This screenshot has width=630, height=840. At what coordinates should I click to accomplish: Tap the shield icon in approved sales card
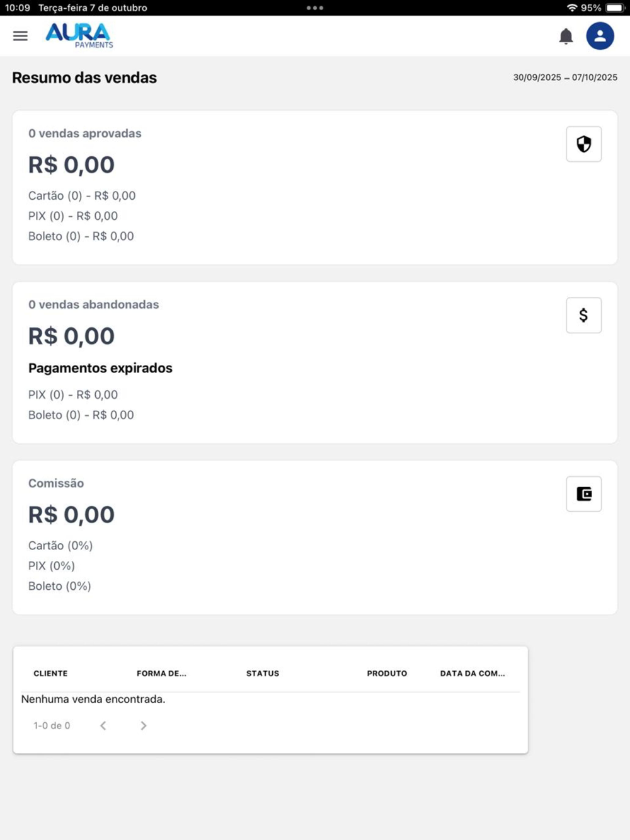[x=583, y=144]
